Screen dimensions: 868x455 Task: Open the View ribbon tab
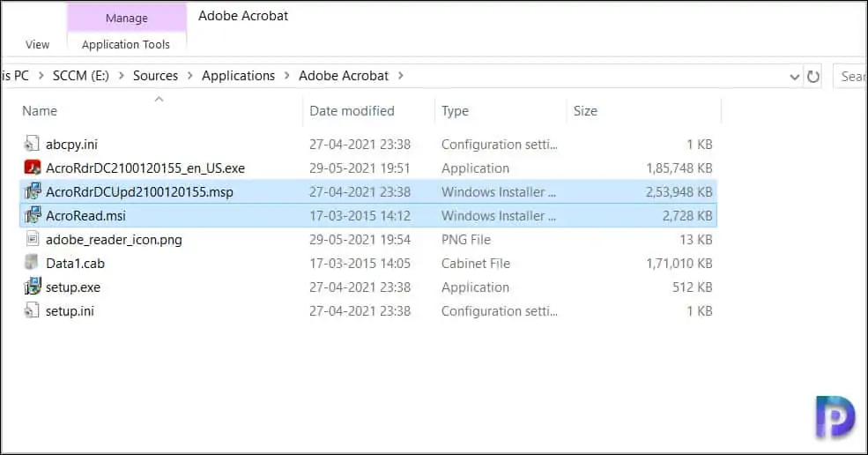37,44
